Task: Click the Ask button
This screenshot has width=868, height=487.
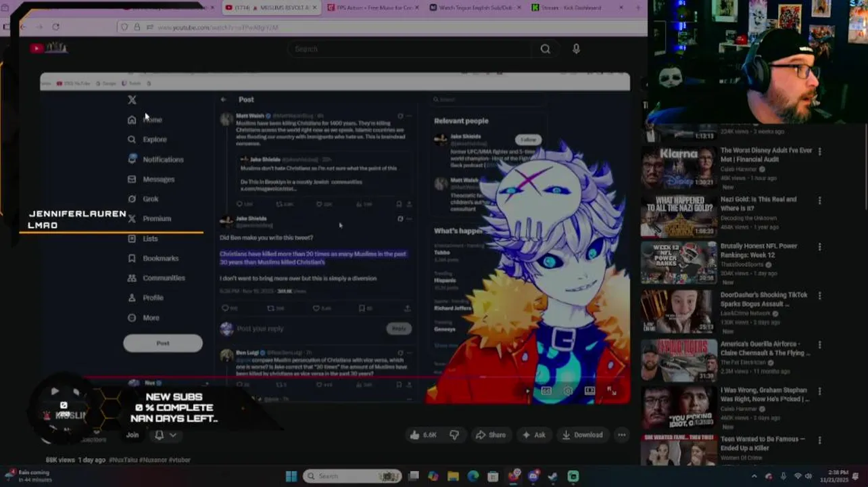Action: point(533,435)
